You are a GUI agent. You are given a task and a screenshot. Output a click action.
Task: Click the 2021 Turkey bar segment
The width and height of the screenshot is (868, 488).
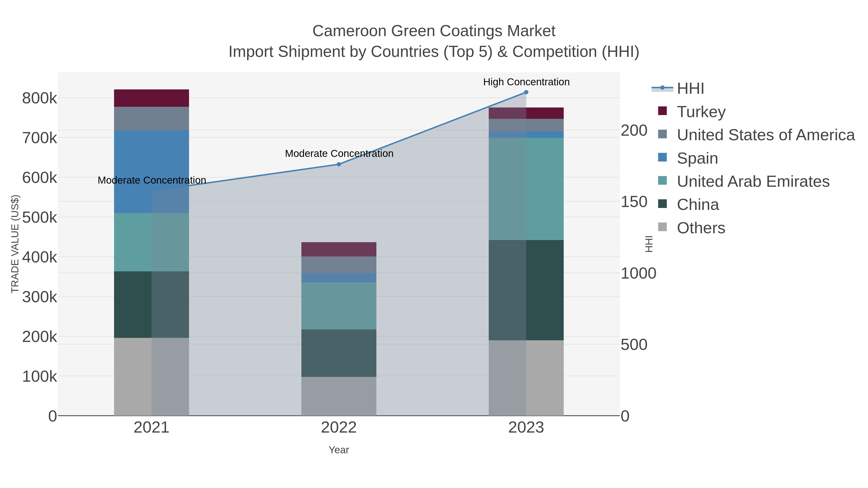pyautogui.click(x=152, y=98)
